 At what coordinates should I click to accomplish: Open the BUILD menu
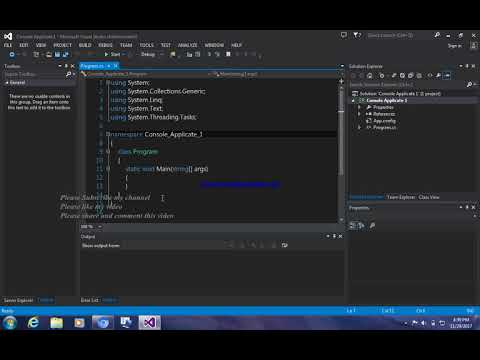click(x=85, y=45)
